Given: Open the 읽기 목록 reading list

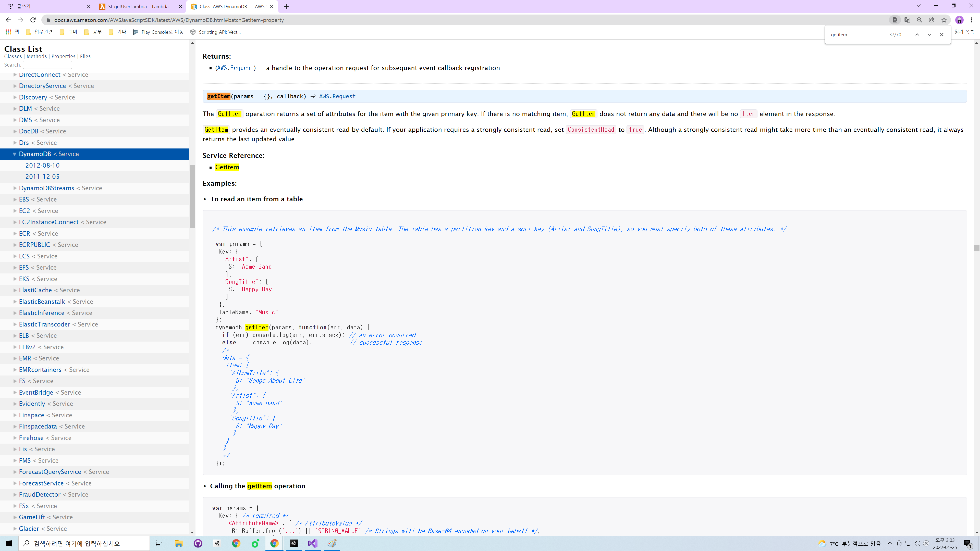Looking at the screenshot, I should pyautogui.click(x=964, y=32).
